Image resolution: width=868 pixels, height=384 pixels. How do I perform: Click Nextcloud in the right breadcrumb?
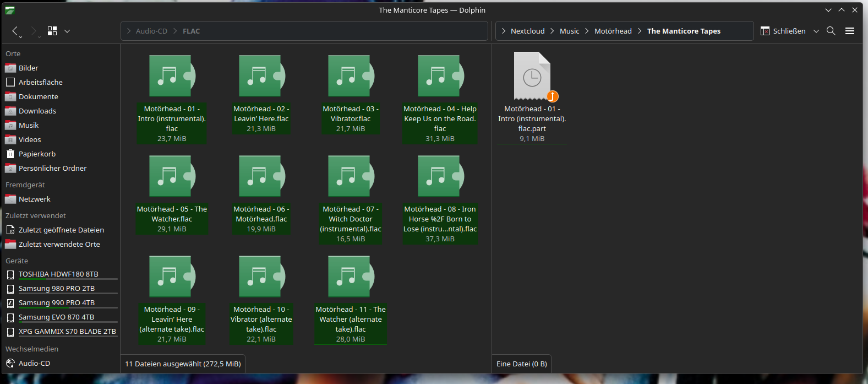527,31
